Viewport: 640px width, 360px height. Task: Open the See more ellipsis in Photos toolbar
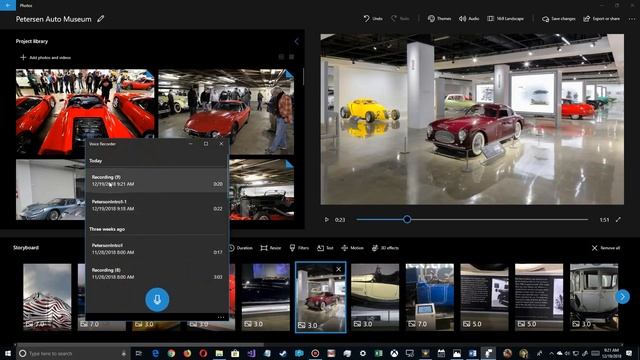[x=632, y=19]
